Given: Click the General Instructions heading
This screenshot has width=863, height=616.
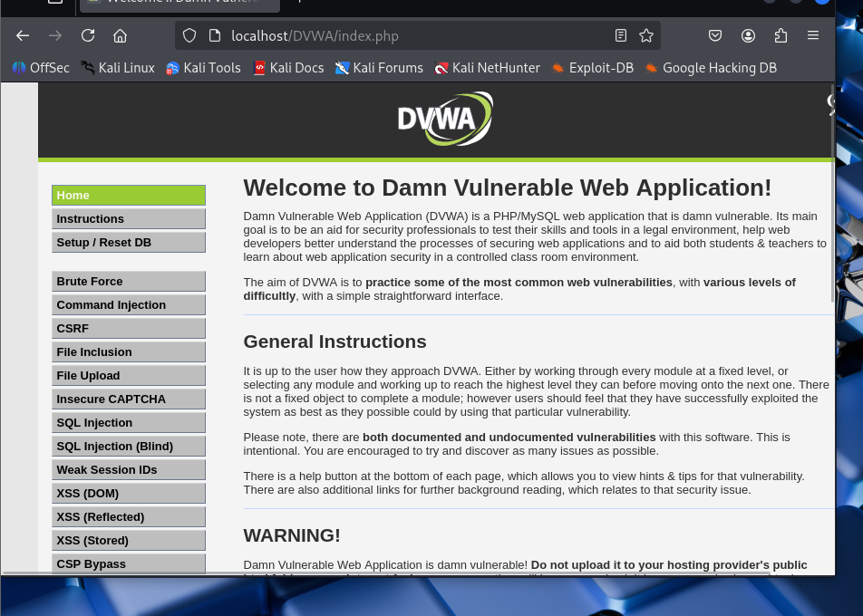Looking at the screenshot, I should (x=335, y=342).
